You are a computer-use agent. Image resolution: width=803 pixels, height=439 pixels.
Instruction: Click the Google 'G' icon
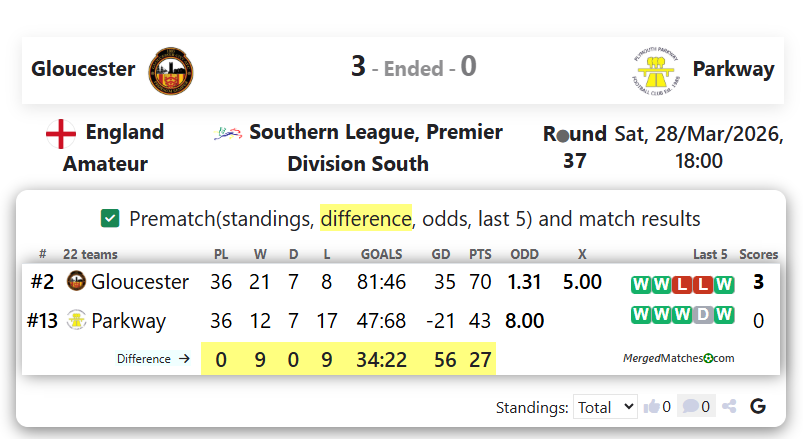click(x=758, y=407)
